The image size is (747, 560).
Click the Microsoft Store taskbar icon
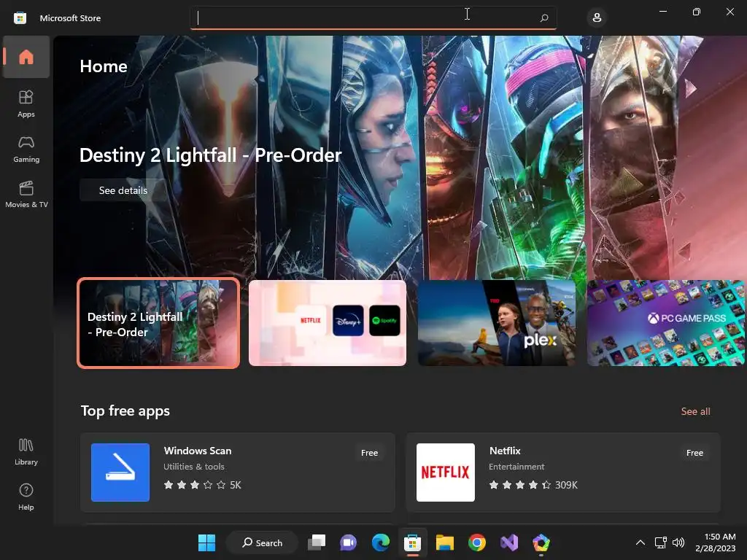413,542
